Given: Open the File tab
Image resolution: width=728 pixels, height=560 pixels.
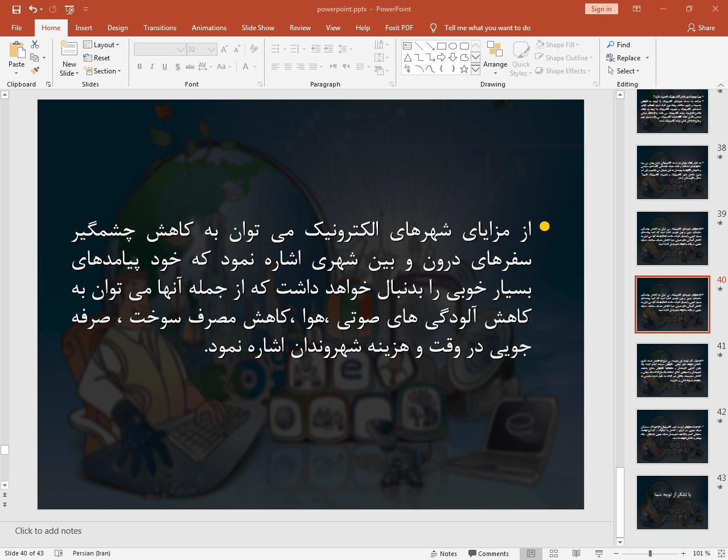Looking at the screenshot, I should pyautogui.click(x=17, y=28).
